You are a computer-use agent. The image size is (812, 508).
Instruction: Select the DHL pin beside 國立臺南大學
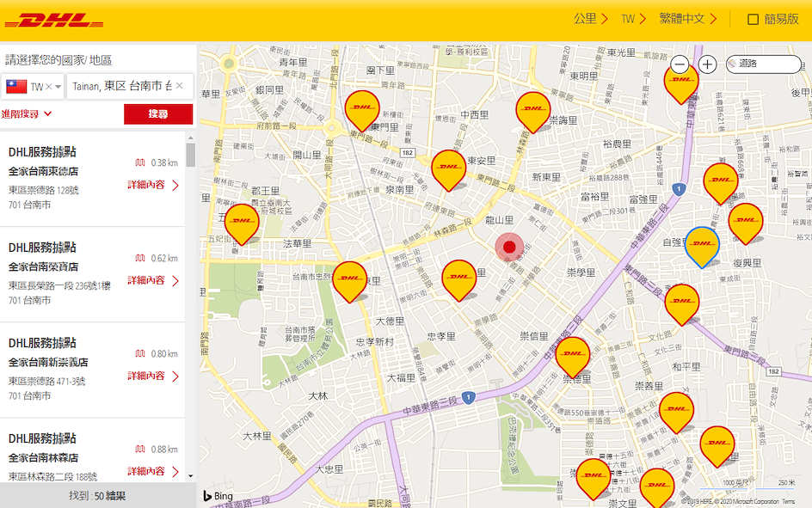242,223
